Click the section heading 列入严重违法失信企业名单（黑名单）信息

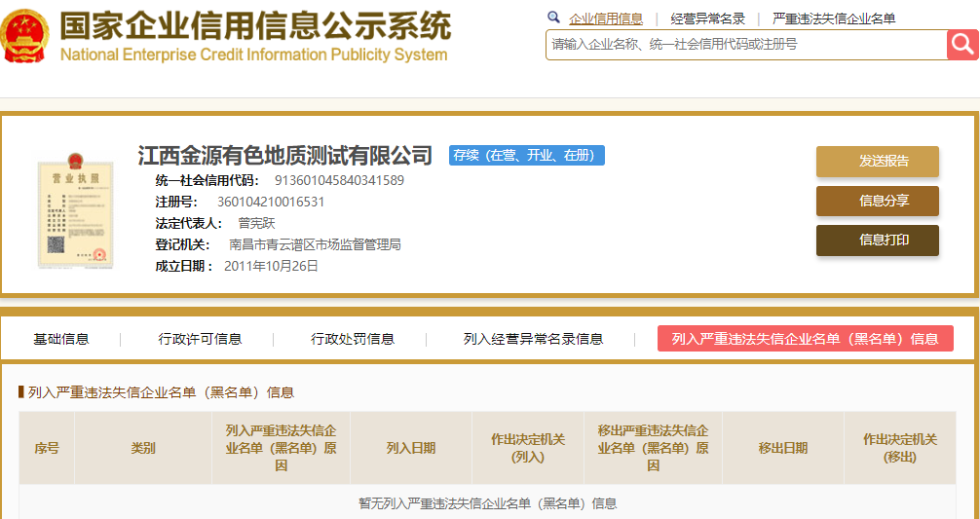point(162,392)
